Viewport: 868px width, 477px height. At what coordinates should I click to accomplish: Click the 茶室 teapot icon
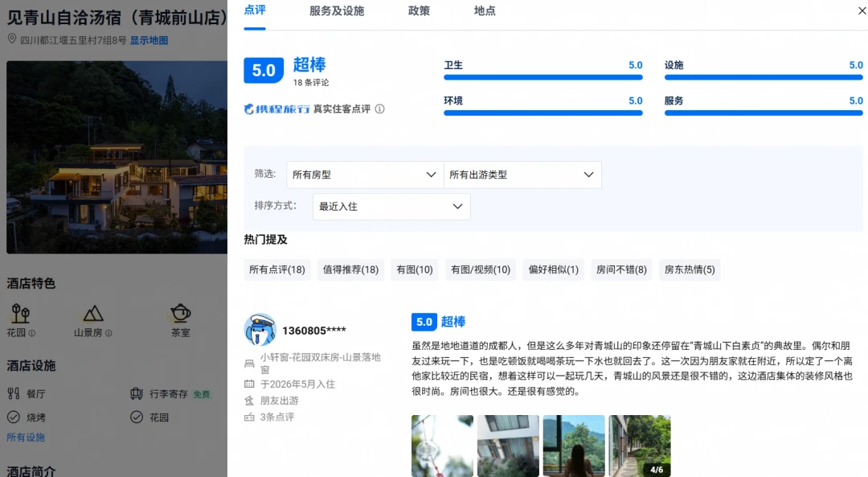[x=181, y=314]
